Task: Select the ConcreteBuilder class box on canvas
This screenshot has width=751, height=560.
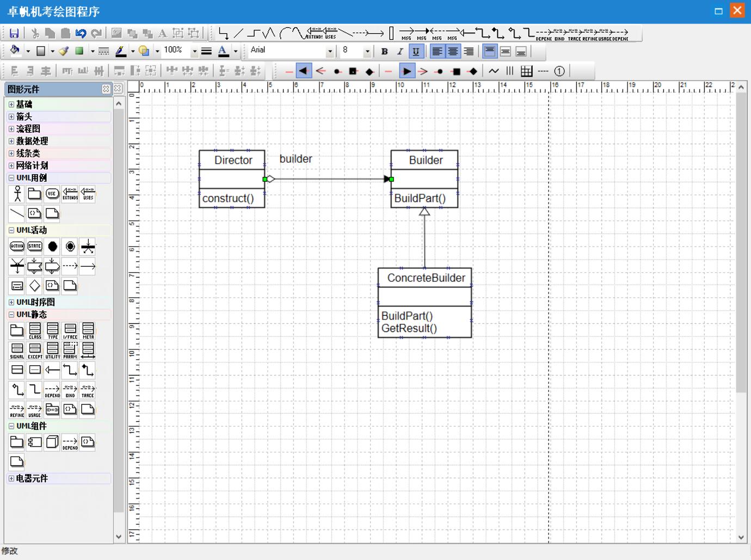Action: (x=424, y=303)
